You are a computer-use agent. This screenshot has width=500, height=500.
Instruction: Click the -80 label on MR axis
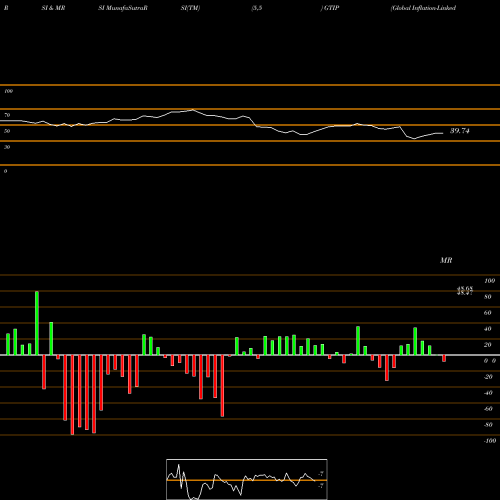pyautogui.click(x=488, y=425)
